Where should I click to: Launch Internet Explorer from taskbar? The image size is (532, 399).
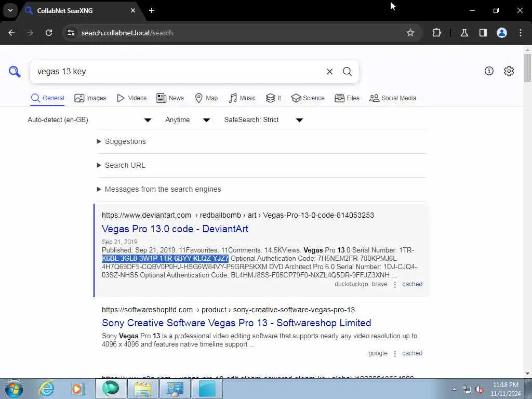point(46,389)
